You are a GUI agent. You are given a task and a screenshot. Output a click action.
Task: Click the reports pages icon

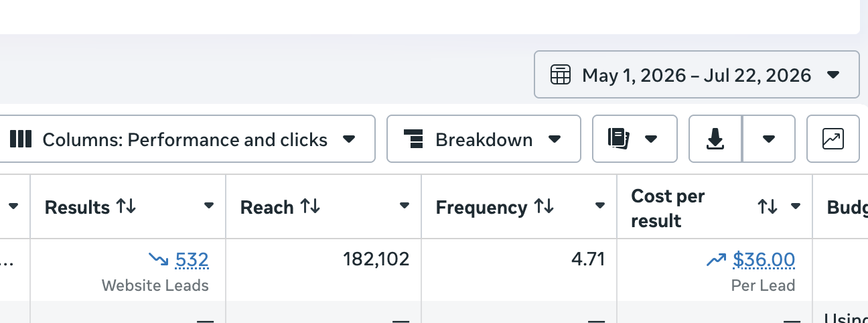coord(619,139)
